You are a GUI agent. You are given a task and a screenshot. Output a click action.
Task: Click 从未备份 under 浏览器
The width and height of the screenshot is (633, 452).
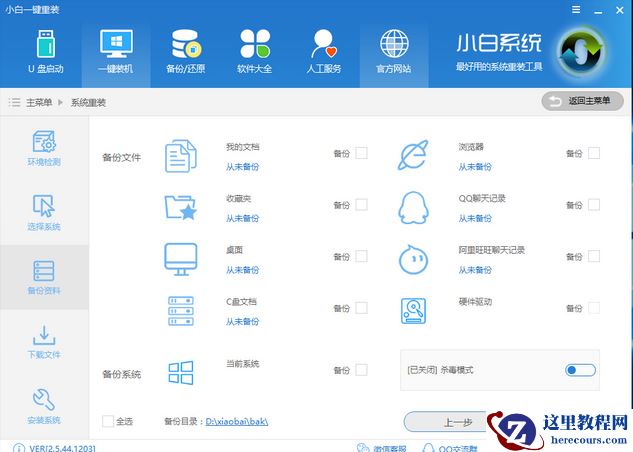pos(475,167)
